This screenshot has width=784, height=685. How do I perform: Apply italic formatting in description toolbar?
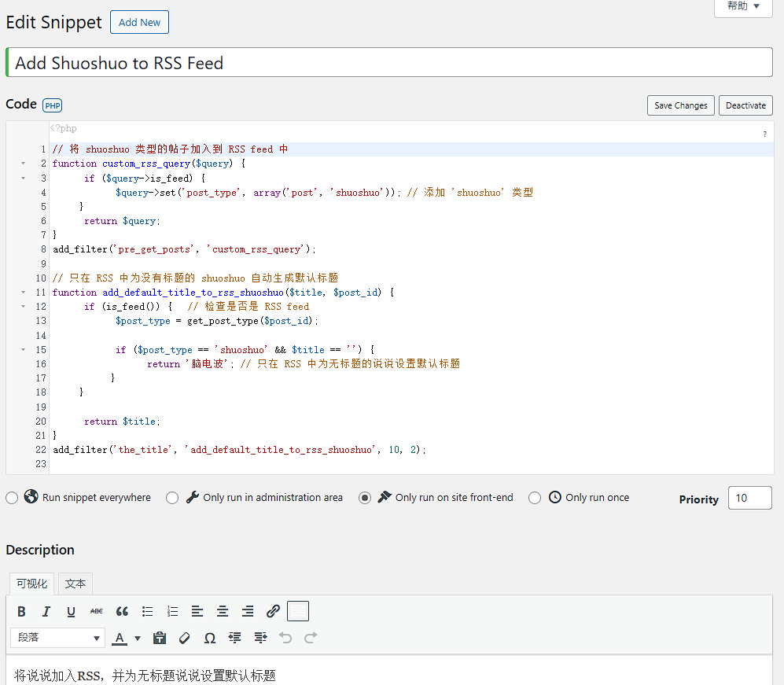pyautogui.click(x=46, y=611)
